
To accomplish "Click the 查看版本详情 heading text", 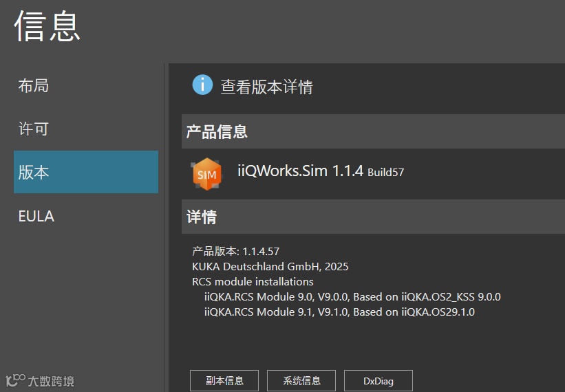I will [x=266, y=87].
